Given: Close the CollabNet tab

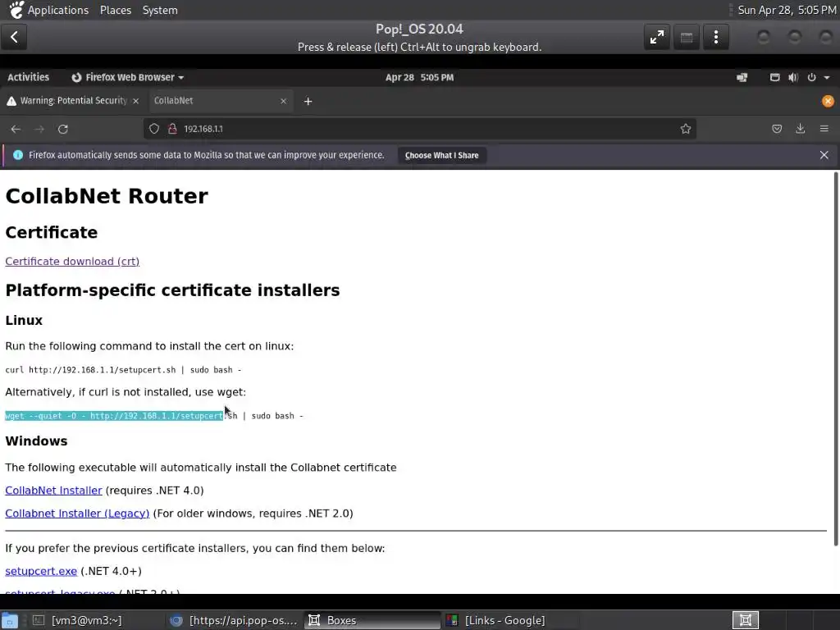Looking at the screenshot, I should pyautogui.click(x=283, y=101).
